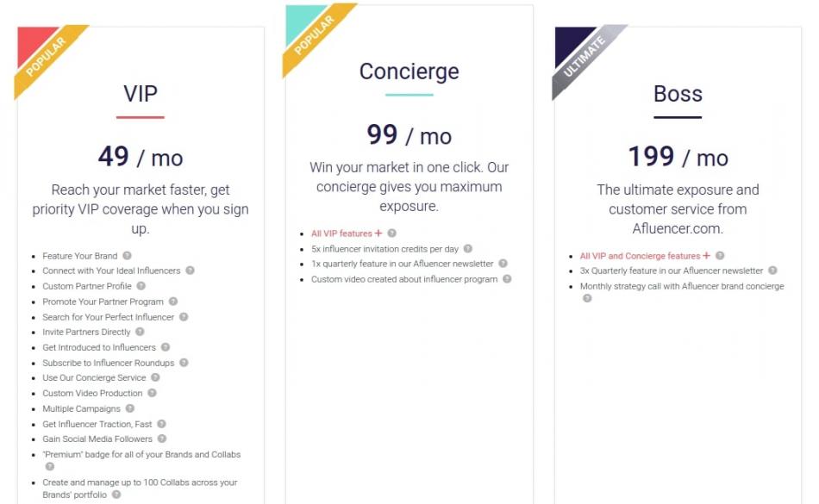Expand All VIP and Concierge features list
819x504 pixels.
707,256
